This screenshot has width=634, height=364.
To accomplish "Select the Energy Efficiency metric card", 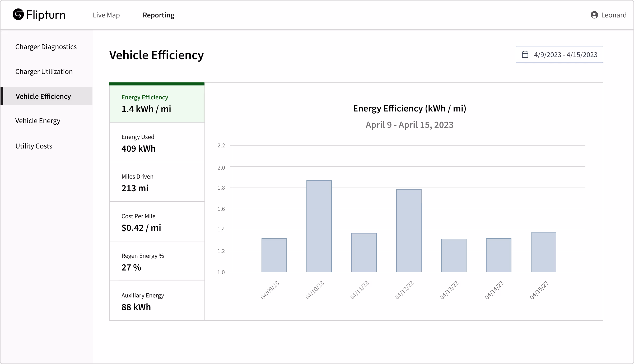I will [157, 104].
